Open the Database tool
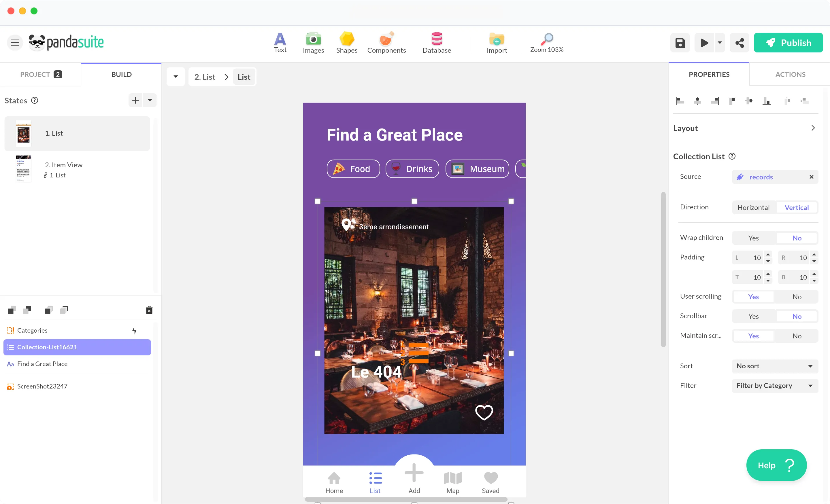This screenshot has height=504, width=830. pos(437,43)
